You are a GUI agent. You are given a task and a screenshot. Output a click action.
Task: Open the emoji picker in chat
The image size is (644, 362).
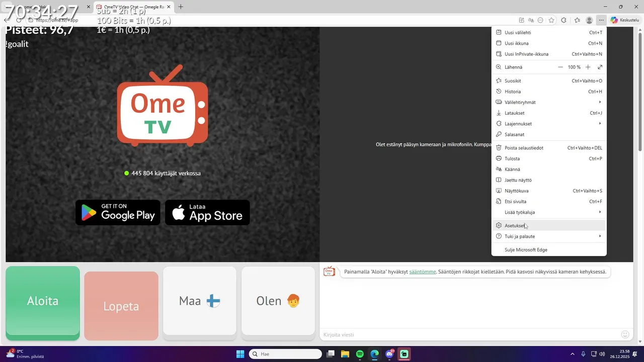click(625, 334)
